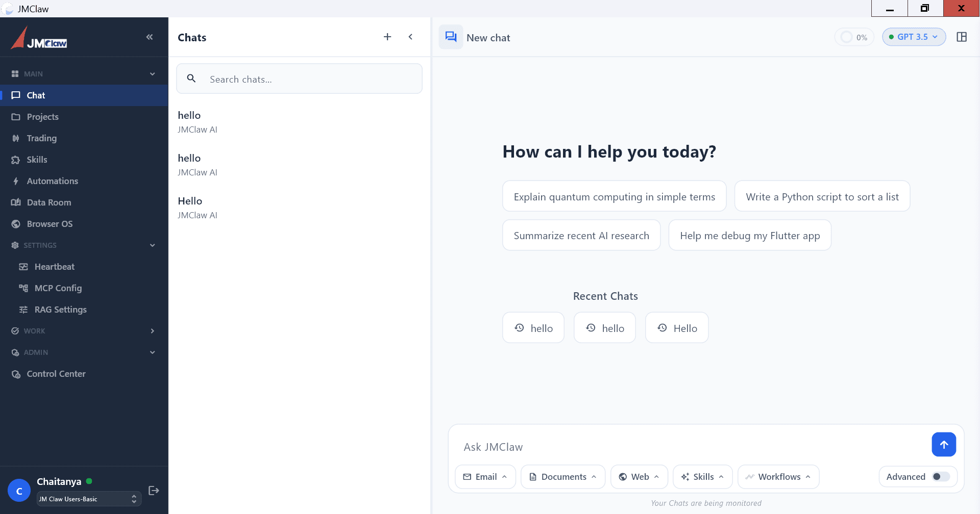Open Projects in the sidebar
The height and width of the screenshot is (514, 980).
pyautogui.click(x=84, y=117)
